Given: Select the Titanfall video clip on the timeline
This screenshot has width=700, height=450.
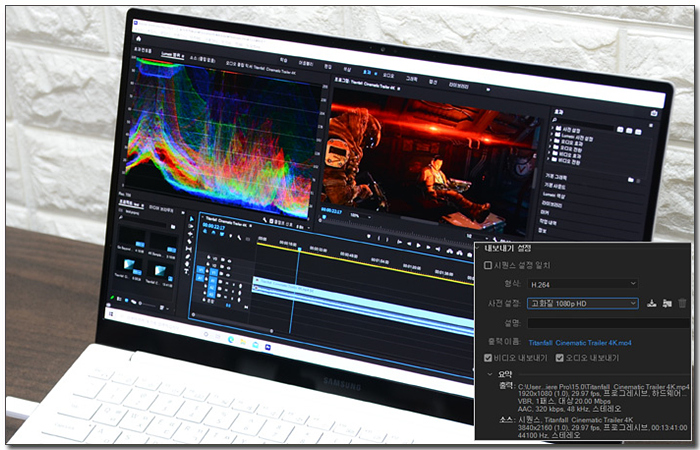Looking at the screenshot, I should (364, 303).
